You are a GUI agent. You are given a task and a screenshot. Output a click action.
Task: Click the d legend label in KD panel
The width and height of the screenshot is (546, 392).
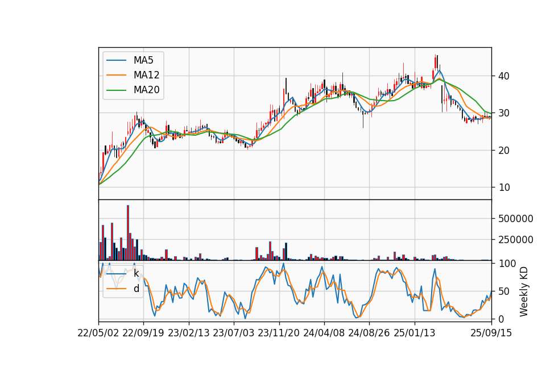point(136,289)
